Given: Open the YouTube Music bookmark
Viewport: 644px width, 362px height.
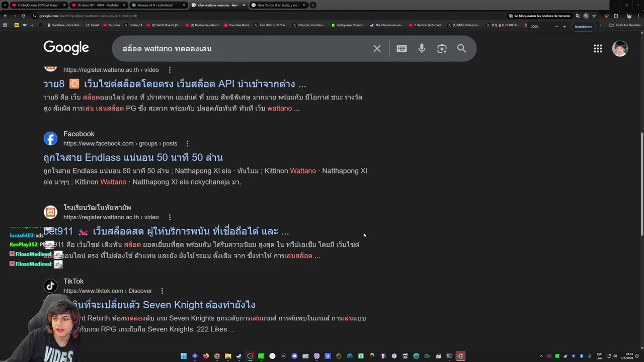Looking at the screenshot, I should pyautogui.click(x=236, y=25).
